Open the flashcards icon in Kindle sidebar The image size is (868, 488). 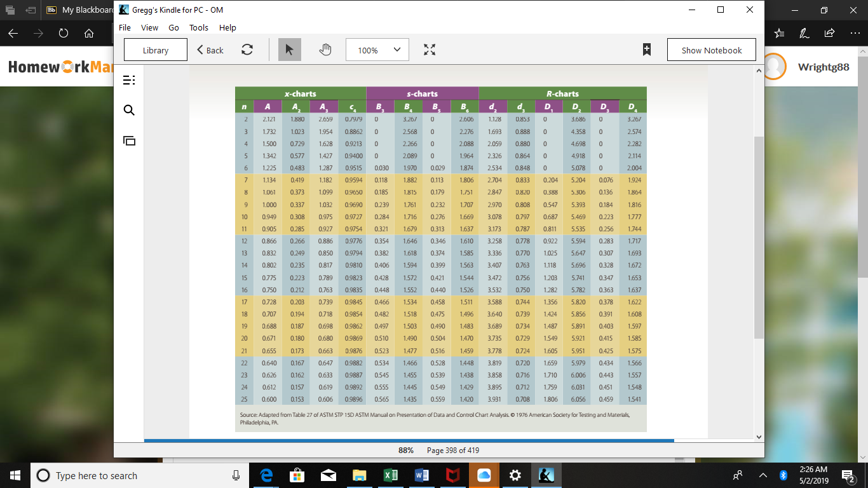point(129,140)
